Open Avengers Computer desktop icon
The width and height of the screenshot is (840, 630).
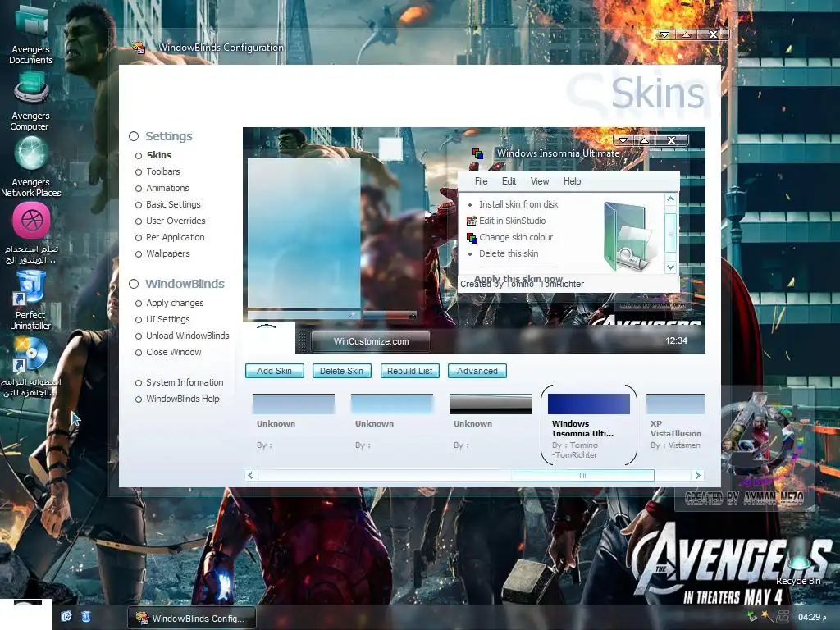click(x=31, y=89)
